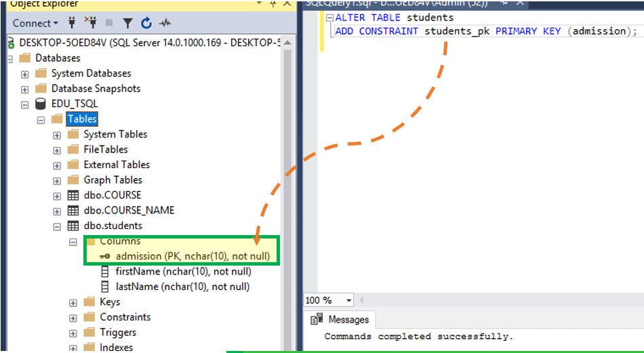Select the SQLQuery1.sql document tab
Image resolution: width=644 pixels, height=353 pixels.
pyautogui.click(x=396, y=3)
